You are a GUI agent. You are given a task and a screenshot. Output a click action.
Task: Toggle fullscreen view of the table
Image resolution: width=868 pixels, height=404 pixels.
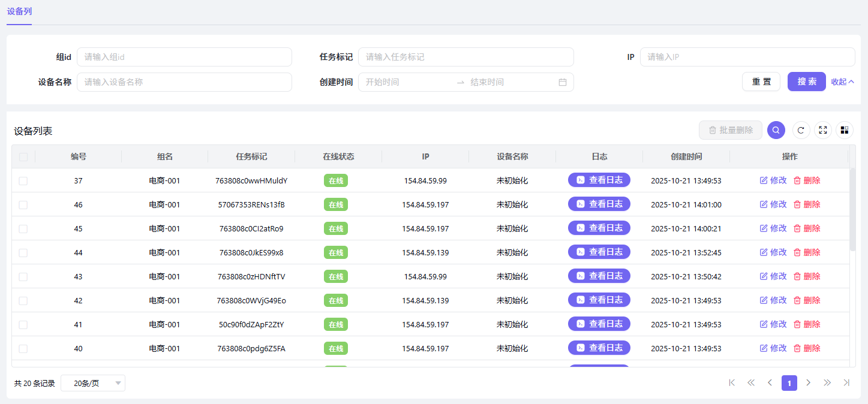pos(822,130)
